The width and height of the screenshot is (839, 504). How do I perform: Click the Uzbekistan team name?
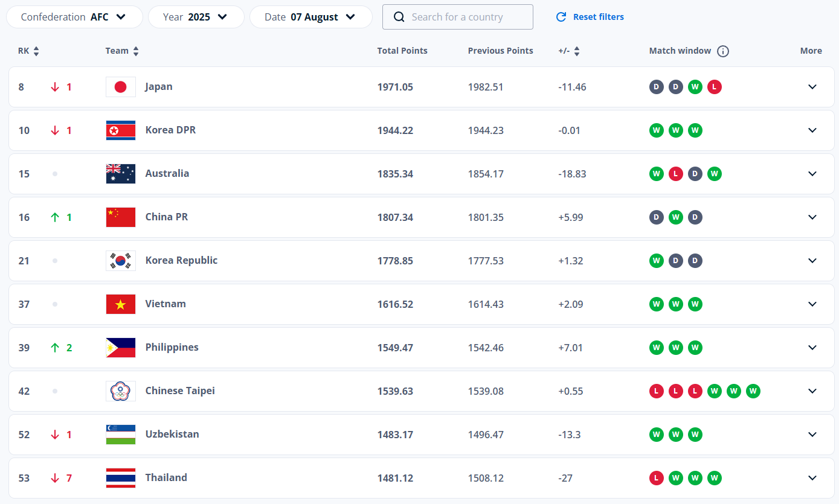172,435
